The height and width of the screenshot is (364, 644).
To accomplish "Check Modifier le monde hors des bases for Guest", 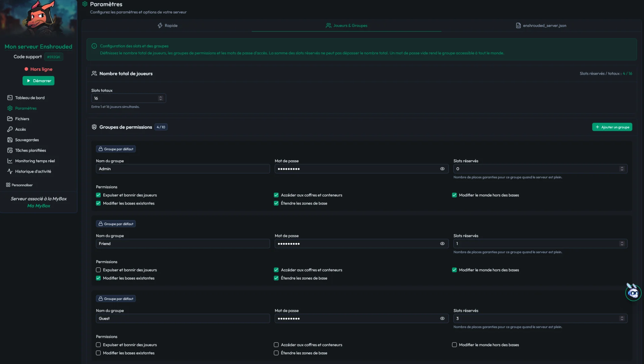I will [x=454, y=345].
